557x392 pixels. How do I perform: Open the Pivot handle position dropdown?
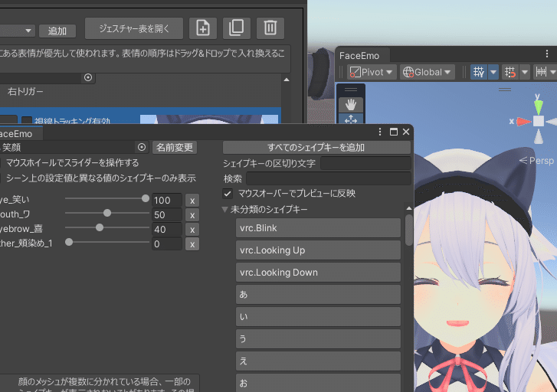click(x=371, y=72)
